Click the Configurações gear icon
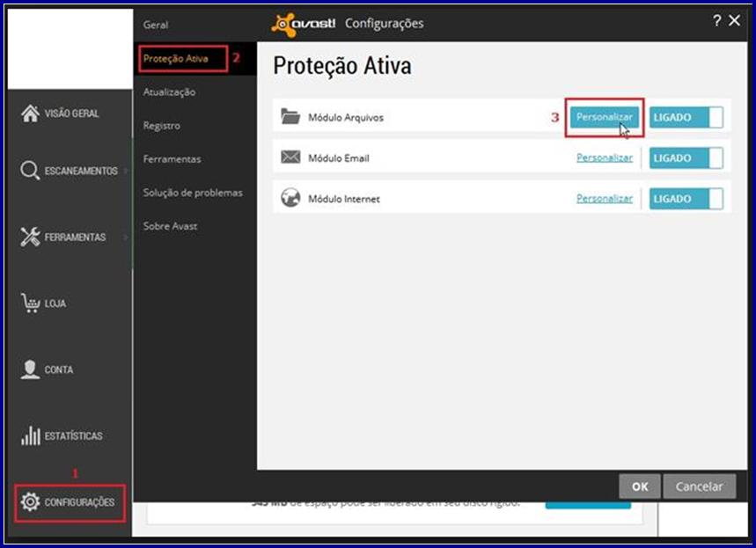756x548 pixels. coord(30,501)
